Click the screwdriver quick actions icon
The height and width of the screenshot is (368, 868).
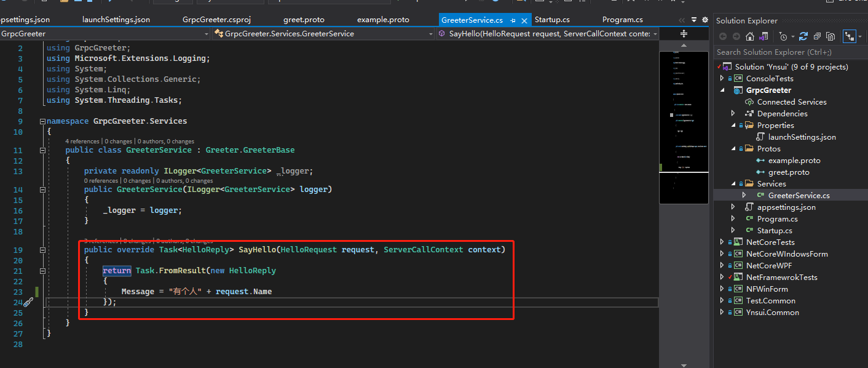28,302
